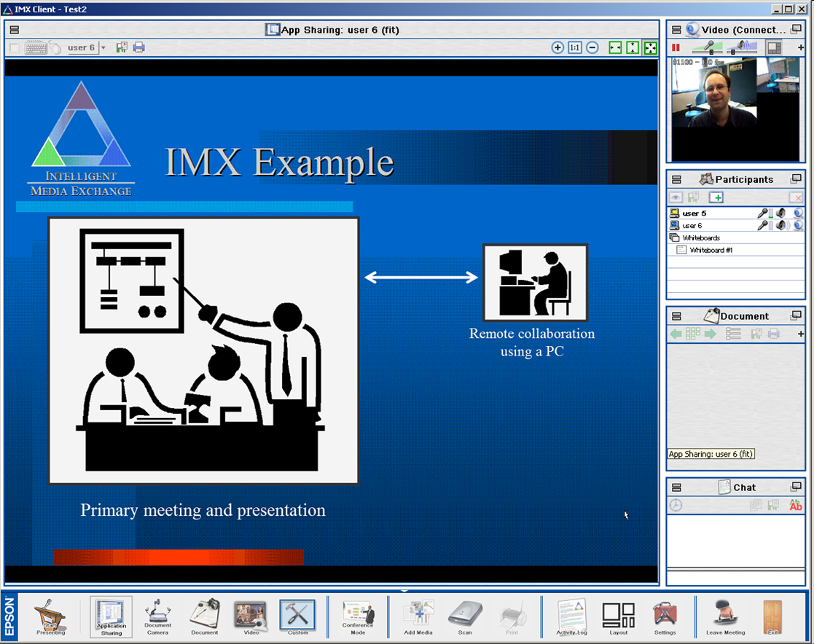Click the eye icon in the Participants toolbar
This screenshot has width=814, height=644.
point(676,197)
